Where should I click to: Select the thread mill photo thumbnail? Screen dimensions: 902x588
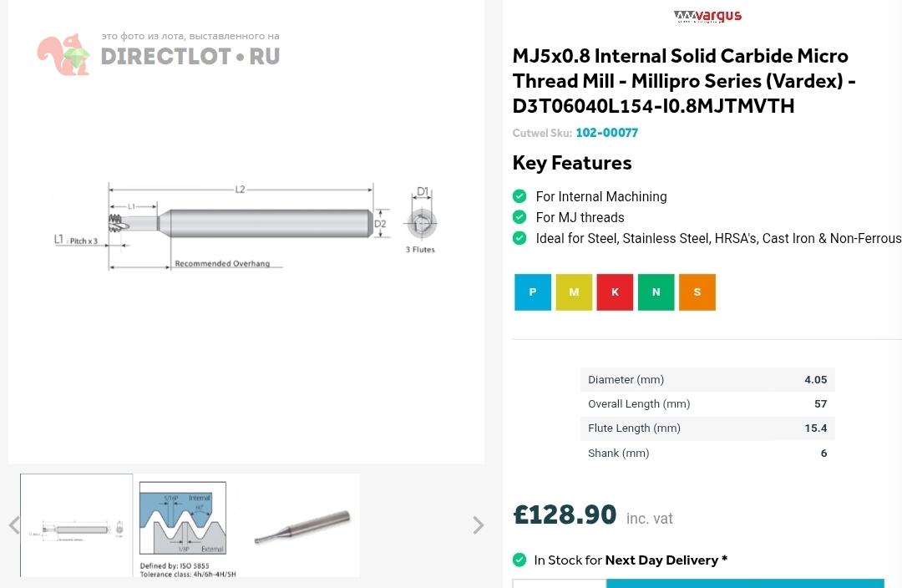click(x=302, y=525)
